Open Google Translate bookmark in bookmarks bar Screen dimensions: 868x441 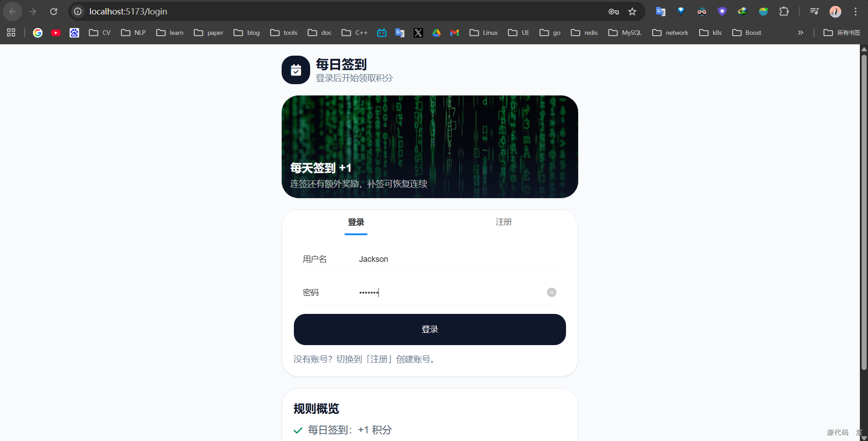[x=400, y=33]
